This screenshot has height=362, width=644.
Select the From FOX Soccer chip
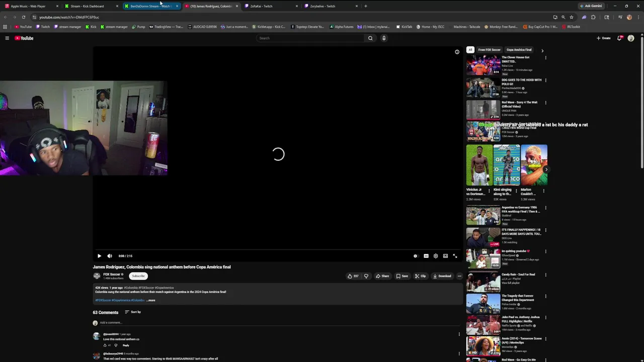(489, 50)
